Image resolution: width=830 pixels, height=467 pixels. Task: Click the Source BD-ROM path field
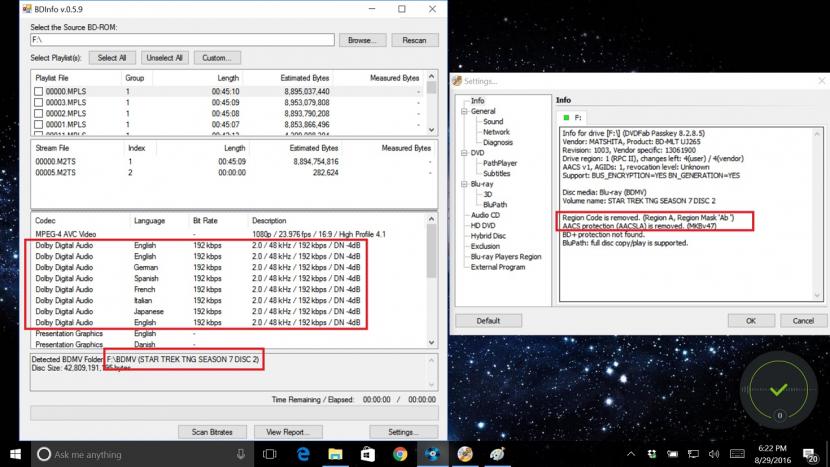tap(182, 40)
